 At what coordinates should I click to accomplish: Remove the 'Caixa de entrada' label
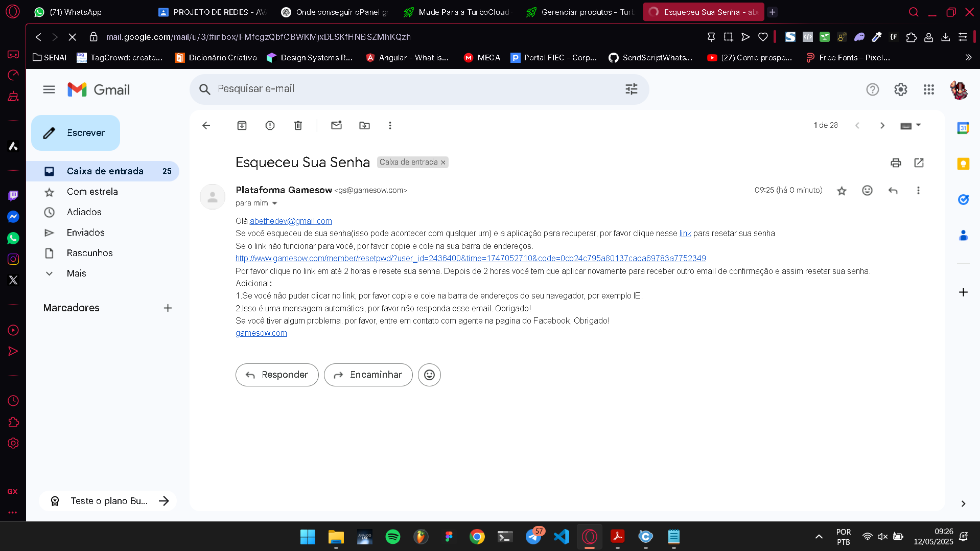443,163
